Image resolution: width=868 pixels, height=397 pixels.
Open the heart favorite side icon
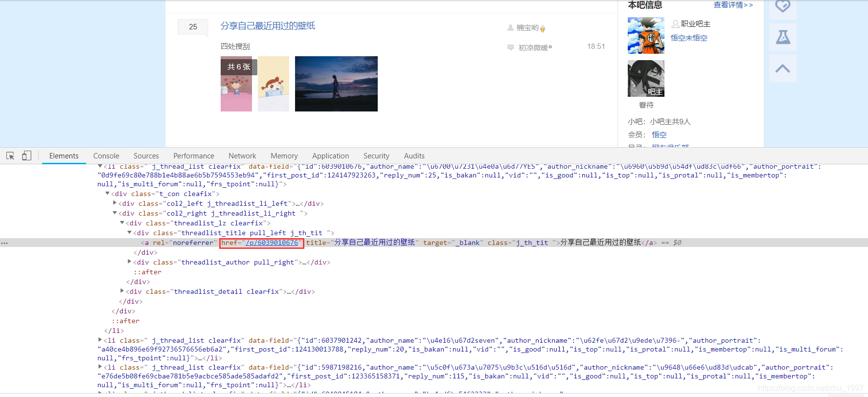[783, 6]
